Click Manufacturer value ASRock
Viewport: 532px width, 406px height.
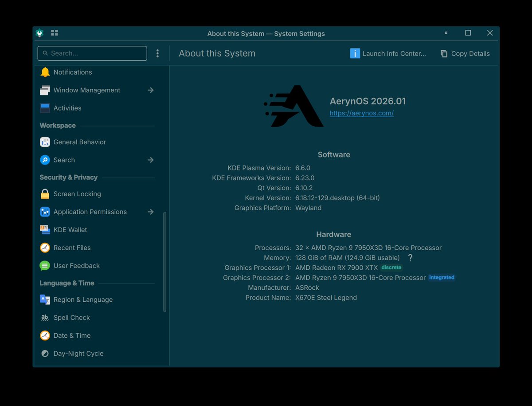tap(307, 288)
